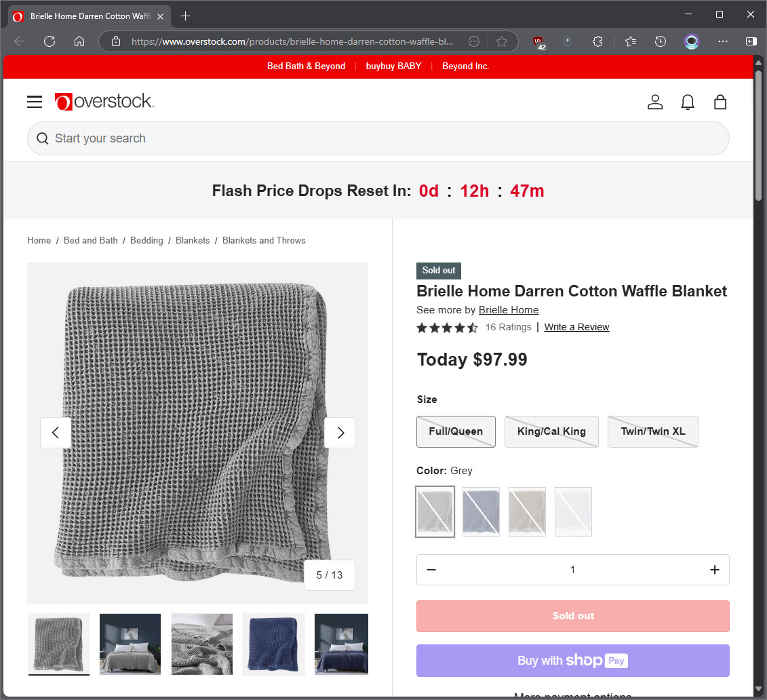Open the address bar options icon

[474, 41]
